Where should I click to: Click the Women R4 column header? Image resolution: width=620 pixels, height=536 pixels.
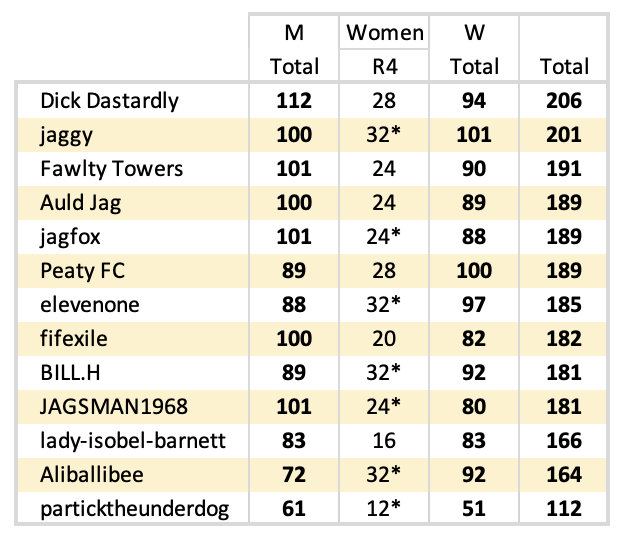(x=385, y=49)
